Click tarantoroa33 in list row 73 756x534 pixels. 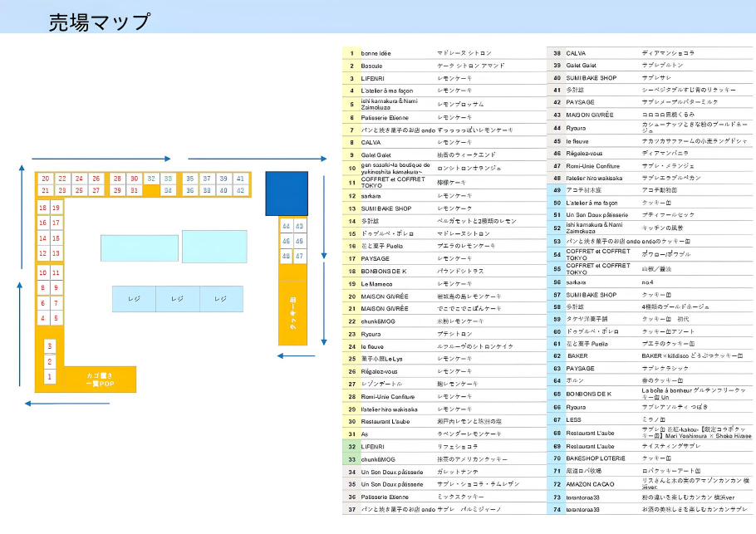pos(582,497)
